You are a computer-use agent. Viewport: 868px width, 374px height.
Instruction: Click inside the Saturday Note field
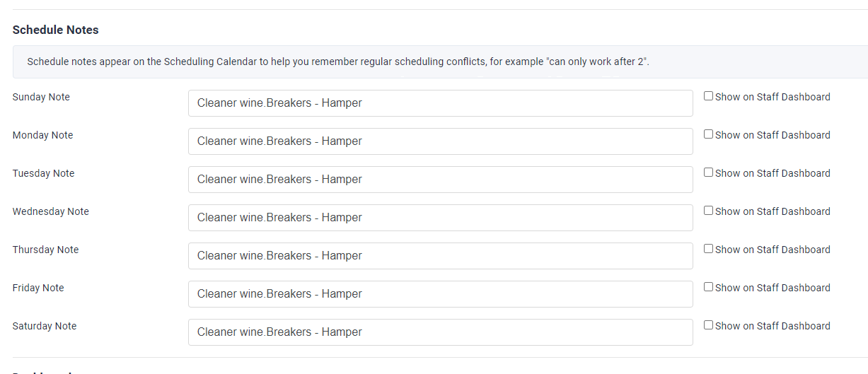point(440,332)
